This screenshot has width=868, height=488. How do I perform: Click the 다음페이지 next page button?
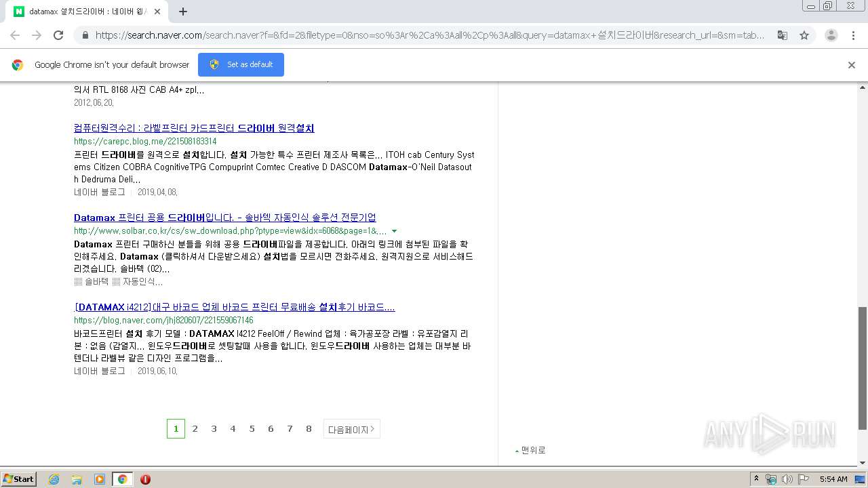(351, 429)
